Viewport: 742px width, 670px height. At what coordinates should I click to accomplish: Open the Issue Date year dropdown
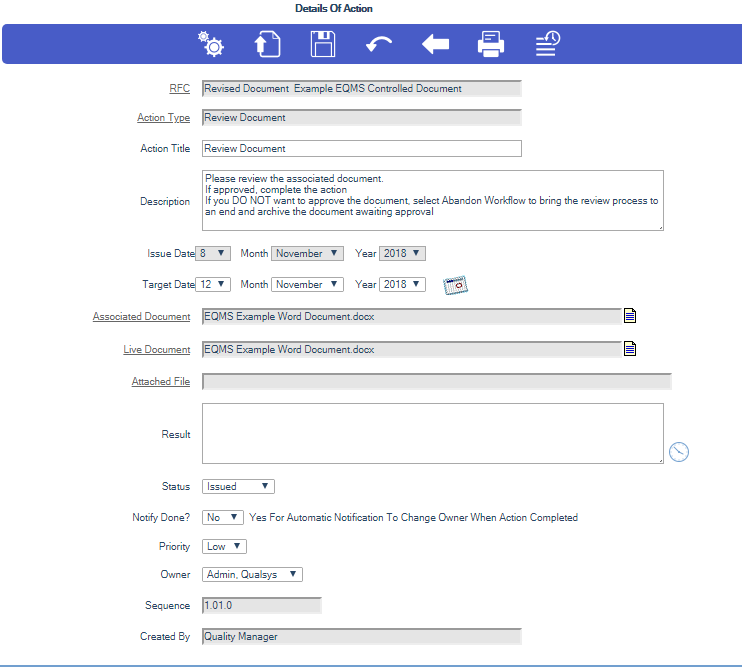[x=402, y=254]
